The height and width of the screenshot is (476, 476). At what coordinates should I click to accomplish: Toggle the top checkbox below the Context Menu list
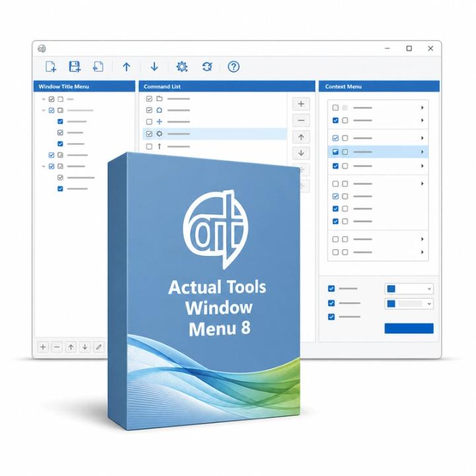pos(331,288)
